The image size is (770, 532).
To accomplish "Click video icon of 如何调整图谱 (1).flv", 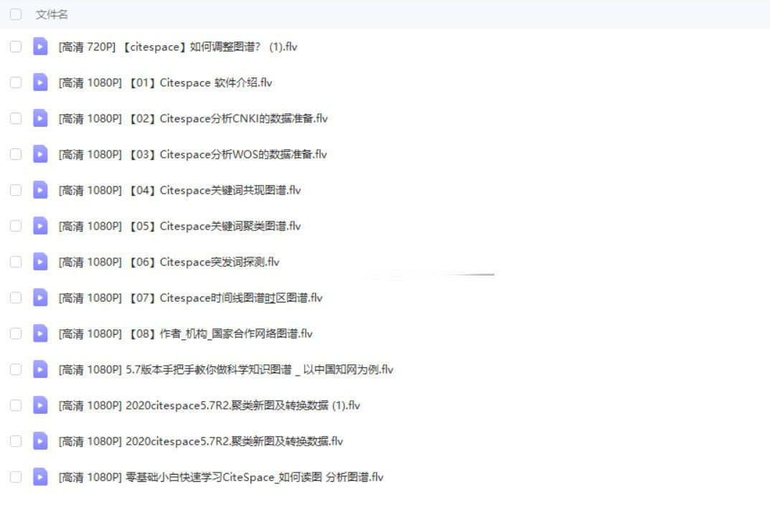I will click(40, 47).
